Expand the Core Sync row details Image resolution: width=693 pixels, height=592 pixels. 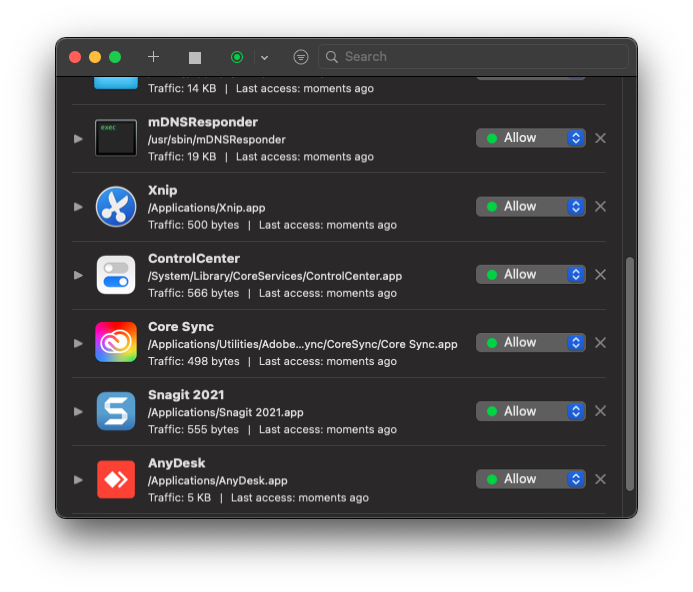coord(78,343)
